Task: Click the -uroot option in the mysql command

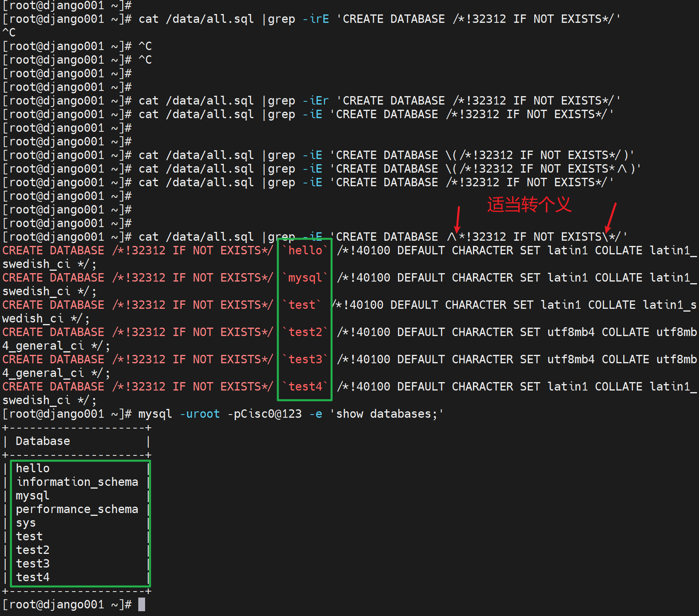Action: [200, 414]
